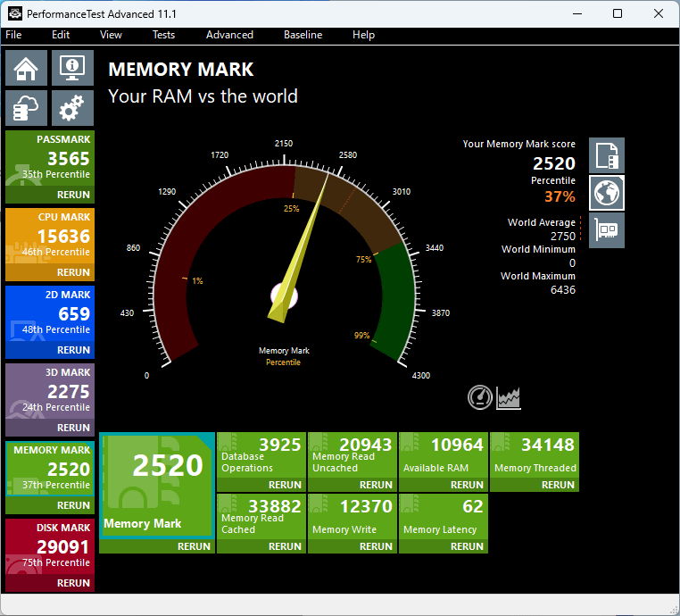Click the save results document icon

pos(607,155)
